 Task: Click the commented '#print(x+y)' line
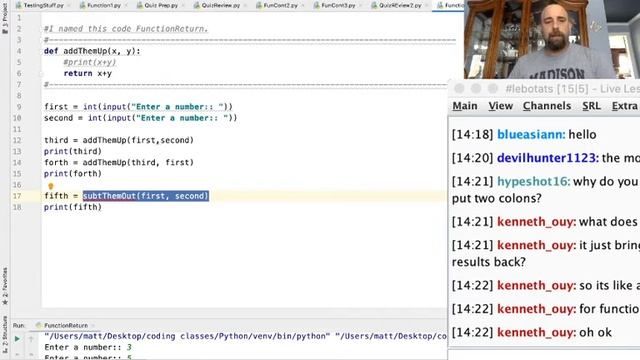click(90, 62)
